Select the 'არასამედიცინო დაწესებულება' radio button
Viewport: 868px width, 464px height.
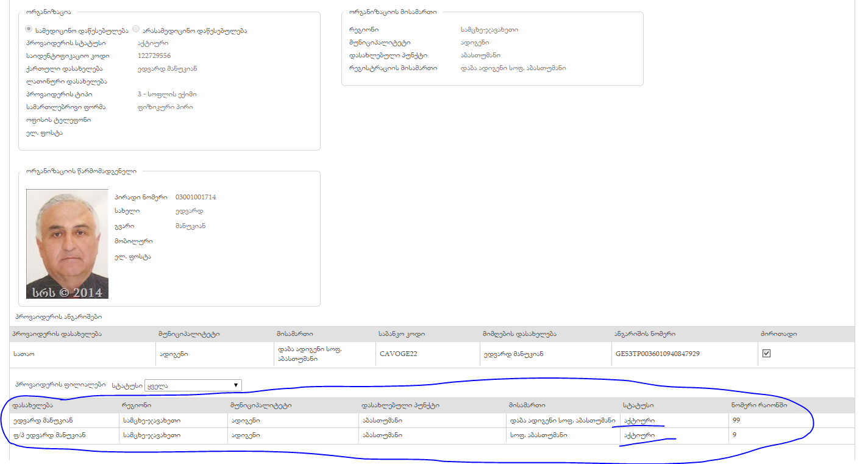pos(136,29)
